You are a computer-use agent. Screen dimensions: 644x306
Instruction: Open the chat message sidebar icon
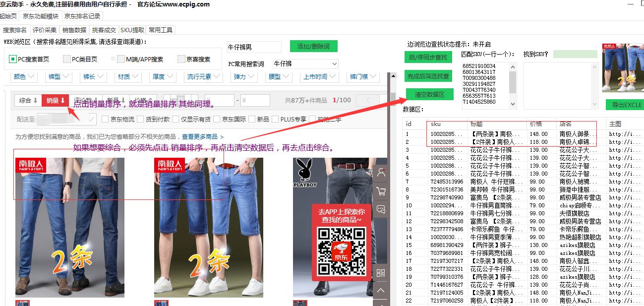[381, 209]
